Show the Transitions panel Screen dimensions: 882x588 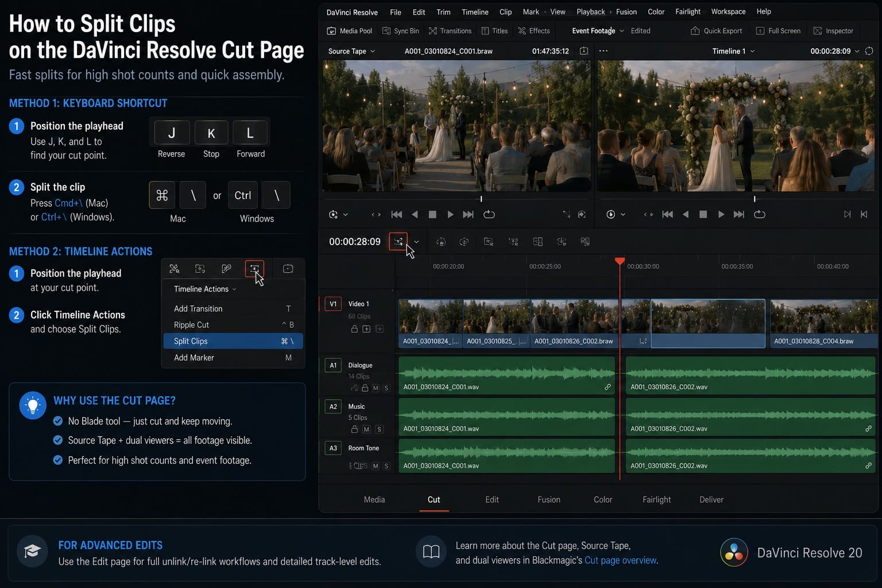[450, 31]
